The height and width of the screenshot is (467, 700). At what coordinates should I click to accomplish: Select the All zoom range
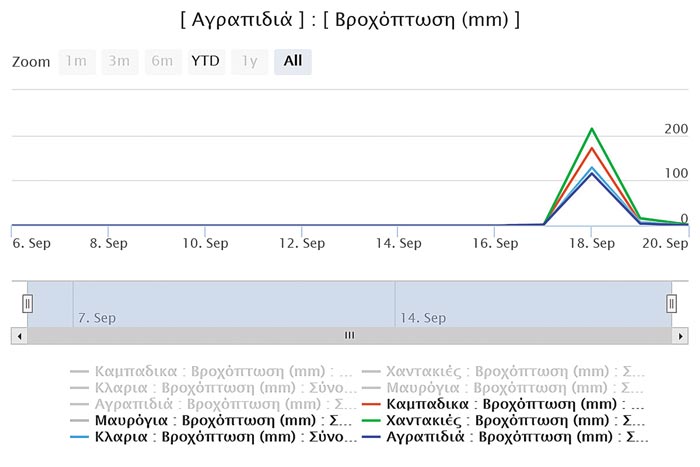(293, 62)
